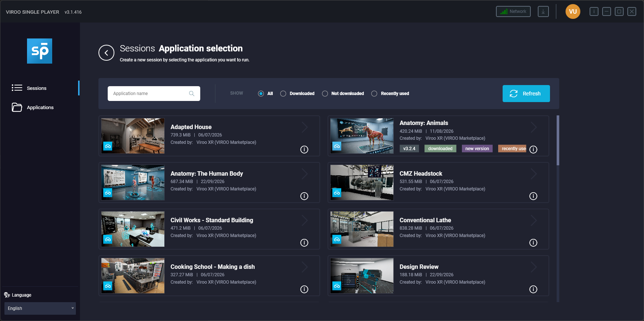
Task: Show info for Adapted House
Action: pos(304,149)
